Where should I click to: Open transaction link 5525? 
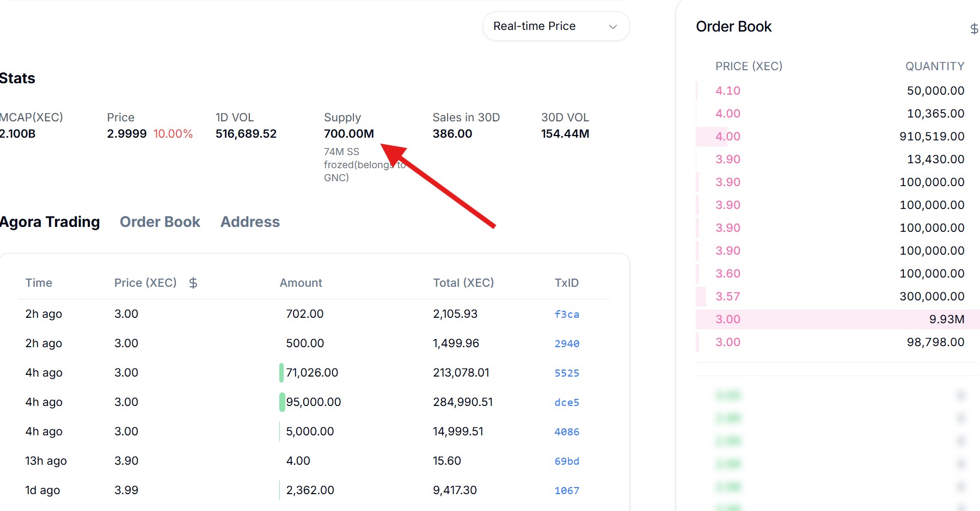(x=566, y=373)
